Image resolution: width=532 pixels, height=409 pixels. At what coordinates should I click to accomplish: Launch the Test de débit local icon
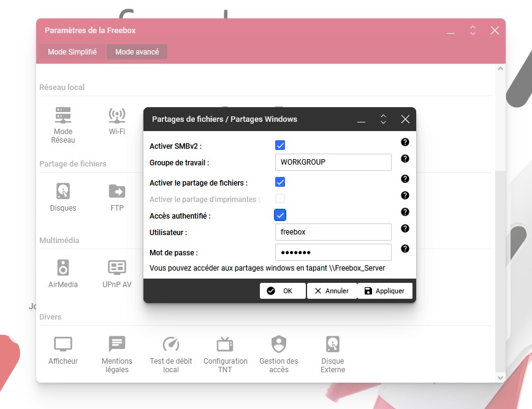point(171,345)
